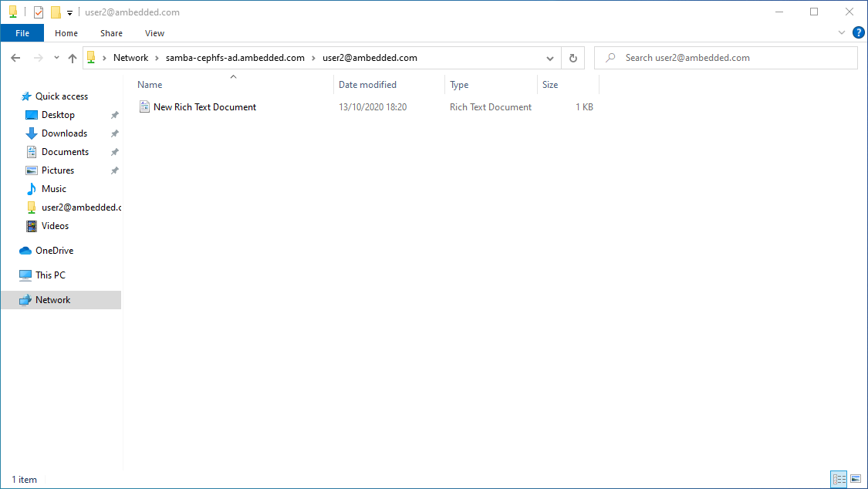Go up one folder level
Viewport: 868px width, 489px height.
tap(73, 58)
